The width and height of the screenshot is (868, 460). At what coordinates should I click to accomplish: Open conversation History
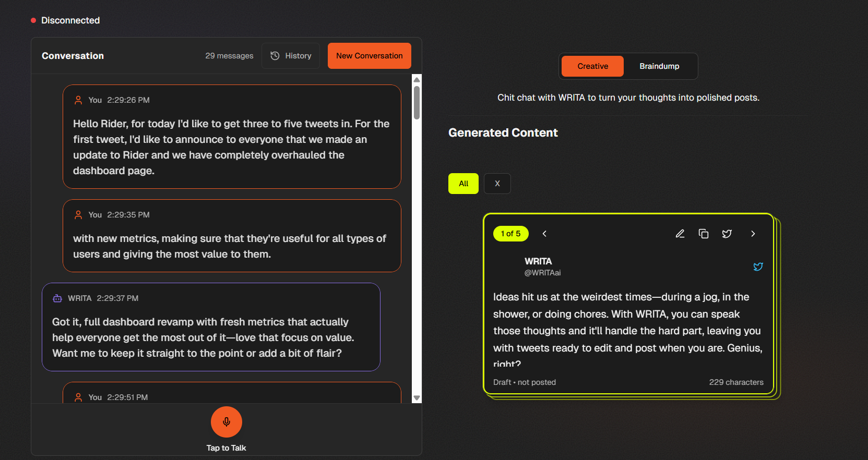point(291,56)
